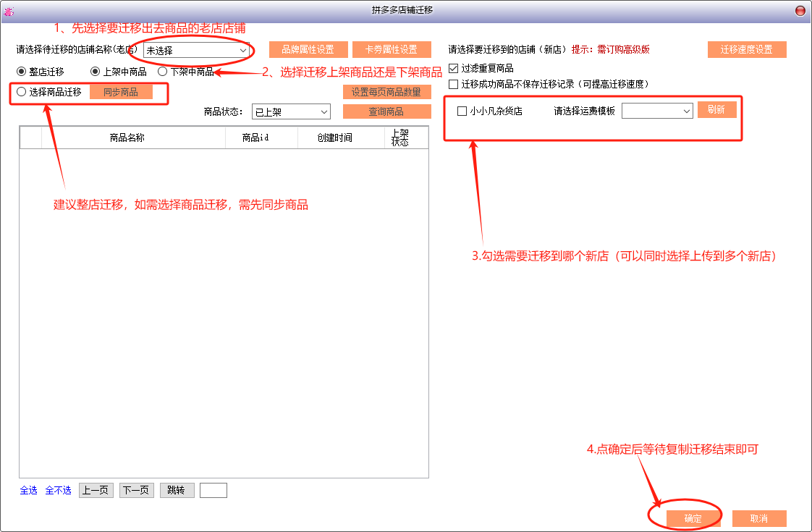Focus the page number input field

(x=213, y=490)
